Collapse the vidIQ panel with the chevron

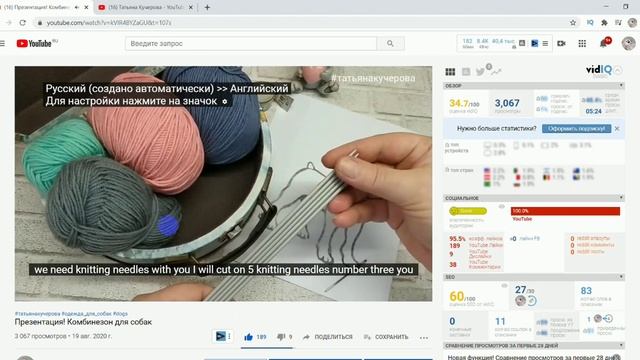pyautogui.click(x=618, y=70)
